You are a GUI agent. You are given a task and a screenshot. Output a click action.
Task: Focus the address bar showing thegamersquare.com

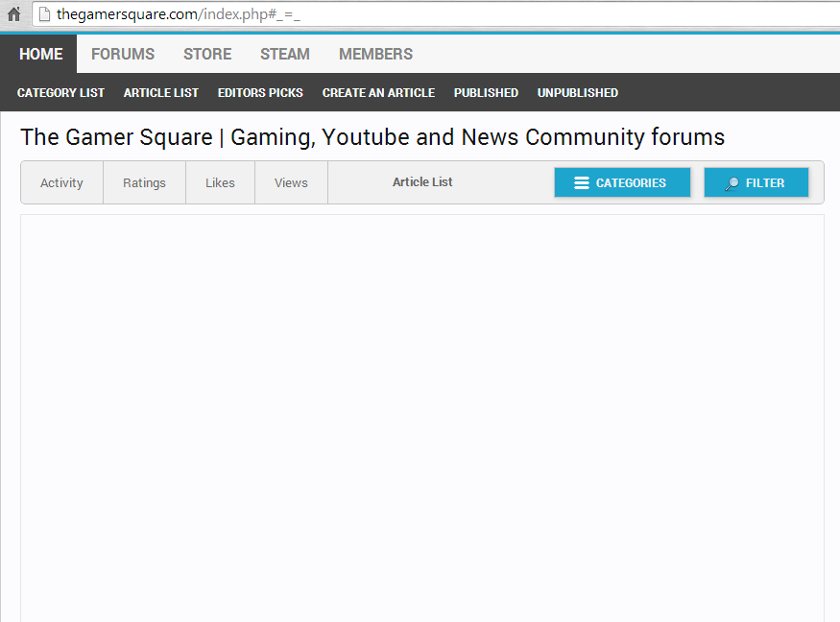[384, 14]
